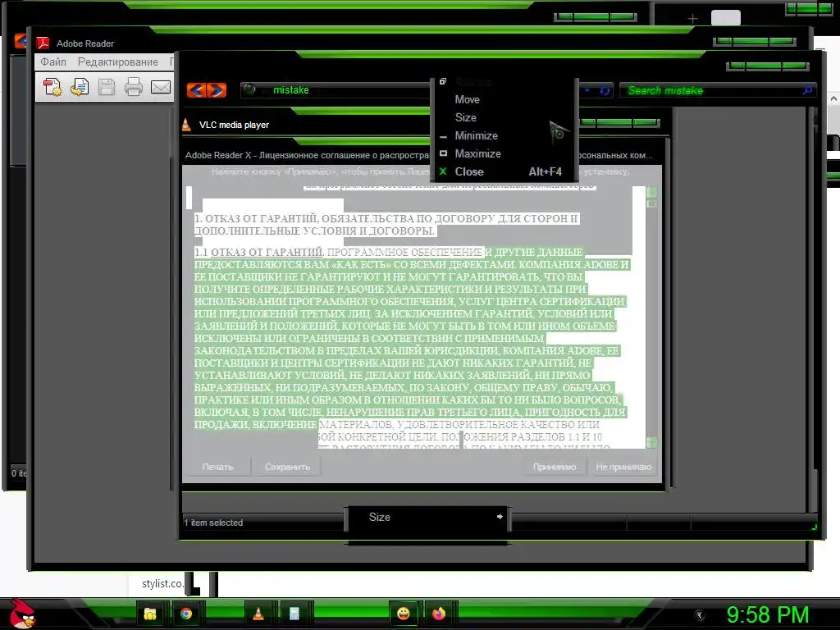This screenshot has width=840, height=630.
Task: Show hidden tray icons arrow near clock
Action: (x=699, y=615)
